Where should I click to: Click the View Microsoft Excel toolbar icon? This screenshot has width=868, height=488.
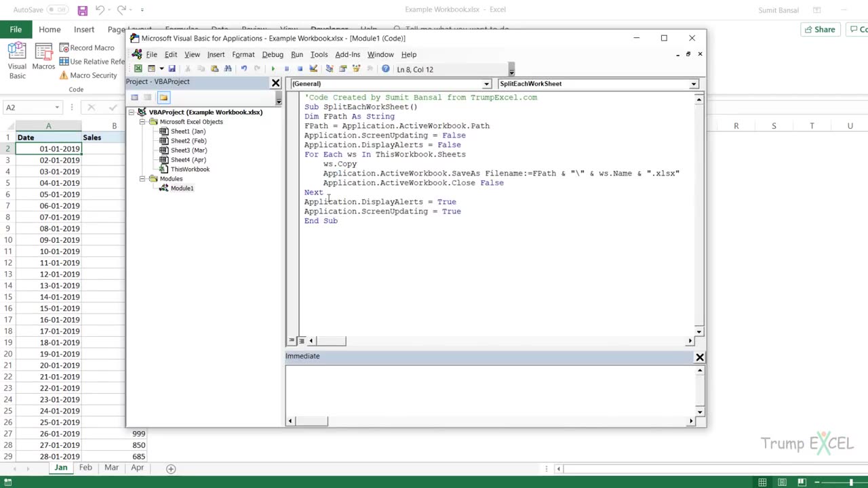(x=138, y=68)
